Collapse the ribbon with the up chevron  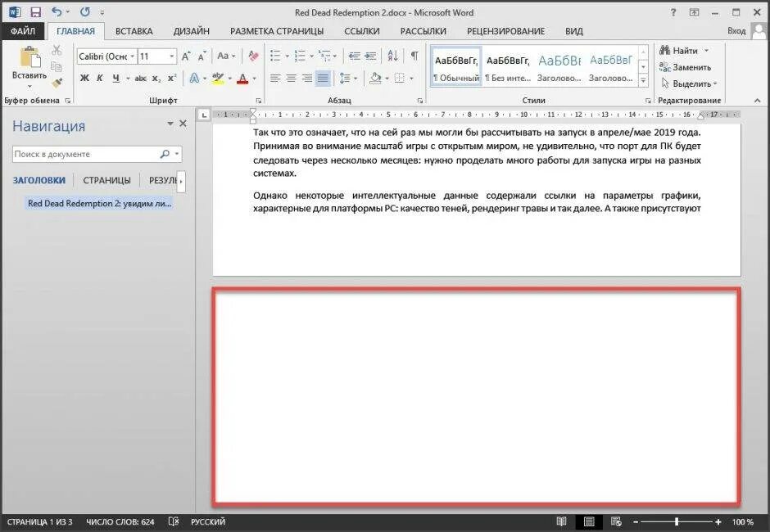(x=757, y=101)
